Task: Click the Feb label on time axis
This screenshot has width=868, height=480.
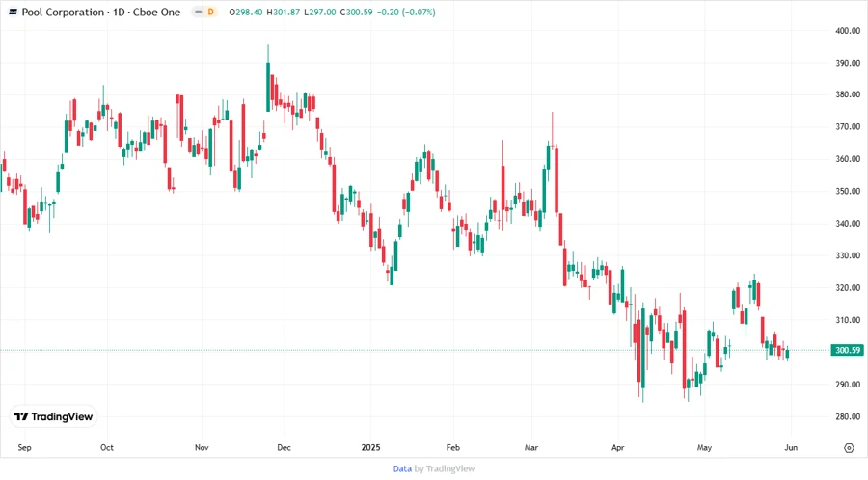Action: [453, 448]
